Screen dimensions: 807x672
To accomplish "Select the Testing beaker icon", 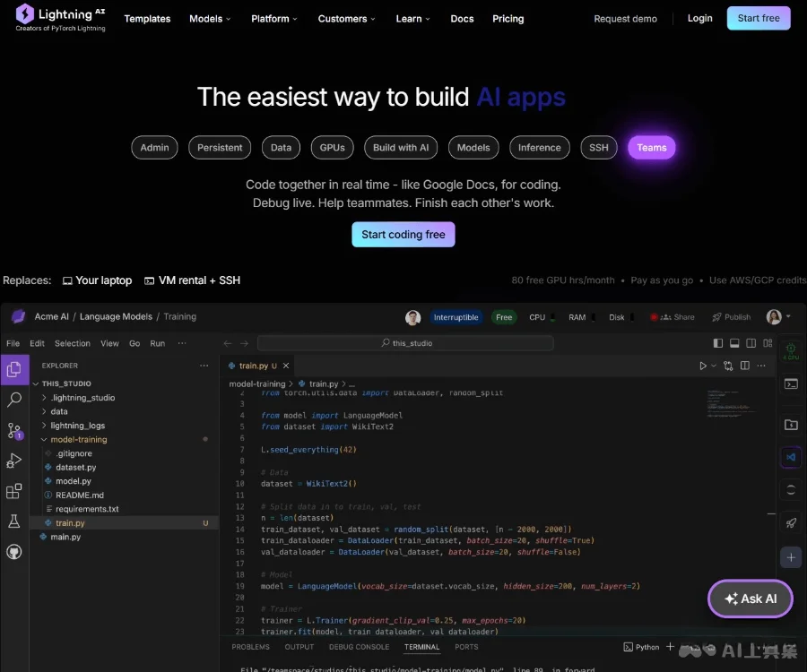I will (x=13, y=521).
